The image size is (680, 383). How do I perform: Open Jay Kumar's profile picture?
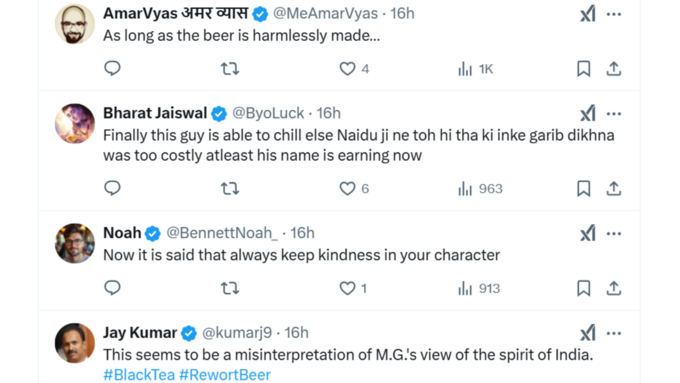coord(75,343)
